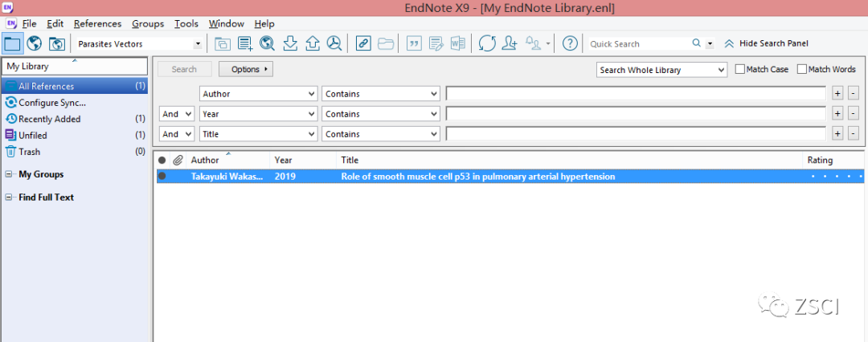Open Contains dropdown in Title row
Viewport: 868px width, 342px height.
pos(381,134)
